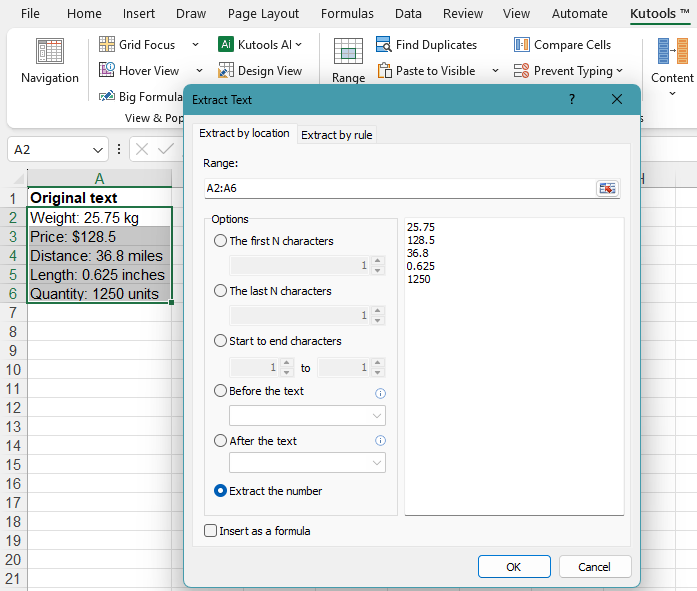Switch to the Review ribbon tab
The height and width of the screenshot is (591, 697).
pyautogui.click(x=462, y=14)
